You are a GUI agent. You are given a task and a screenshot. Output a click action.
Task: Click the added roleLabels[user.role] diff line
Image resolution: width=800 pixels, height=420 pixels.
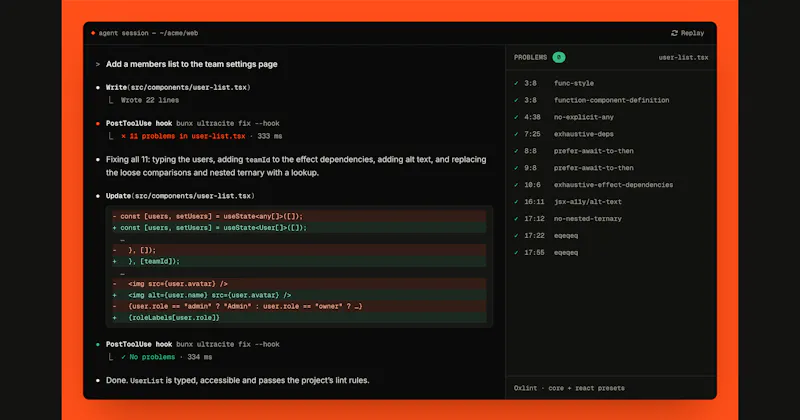point(299,317)
